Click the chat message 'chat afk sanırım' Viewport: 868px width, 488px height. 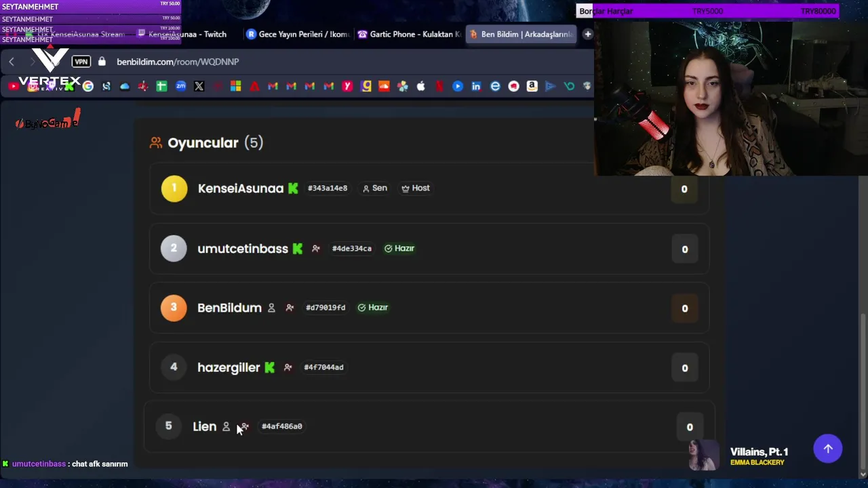[100, 464]
